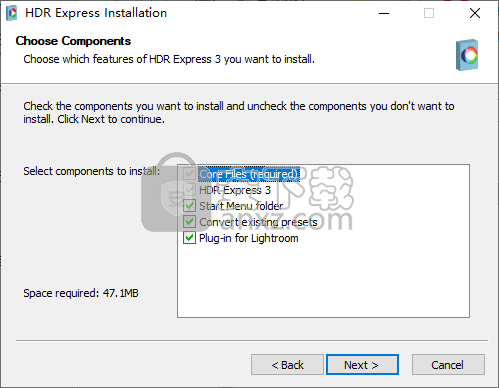Uncheck the Plug-in for Lightroom checkbox
Image resolution: width=499 pixels, height=388 pixels.
[189, 238]
